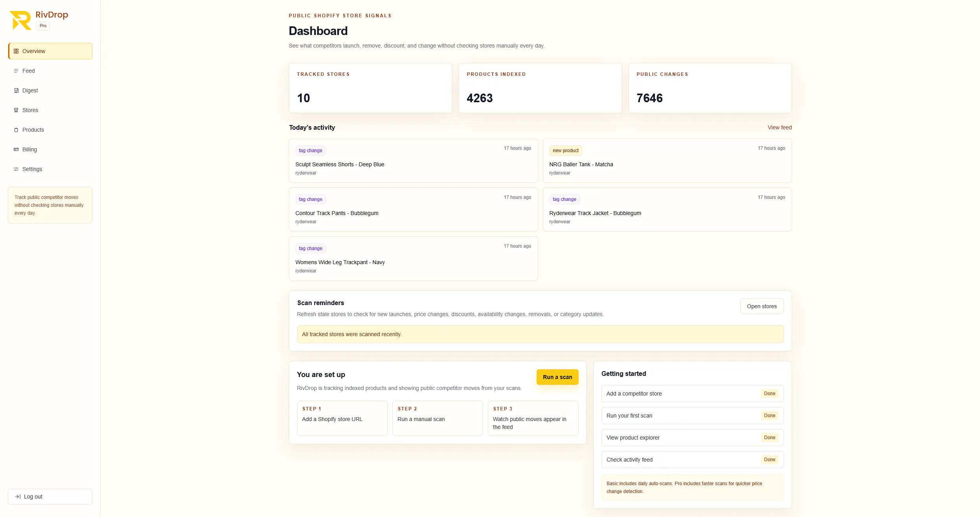Image resolution: width=980 pixels, height=517 pixels.
Task: Click the RivDrop logo icon
Action: pos(20,20)
